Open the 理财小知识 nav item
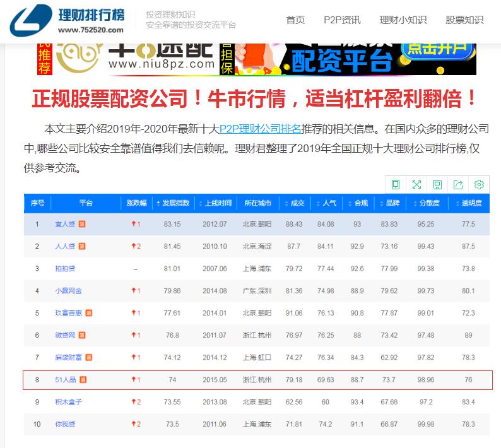Image resolution: width=501 pixels, height=448 pixels. [403, 20]
